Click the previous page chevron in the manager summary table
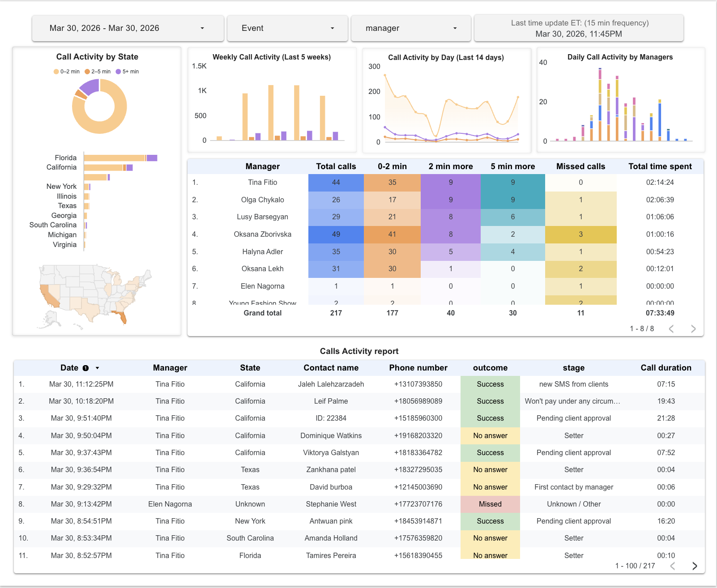The width and height of the screenshot is (717, 588). [671, 328]
